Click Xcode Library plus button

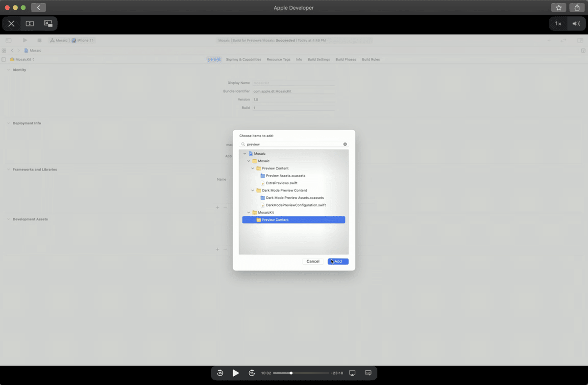coord(549,40)
